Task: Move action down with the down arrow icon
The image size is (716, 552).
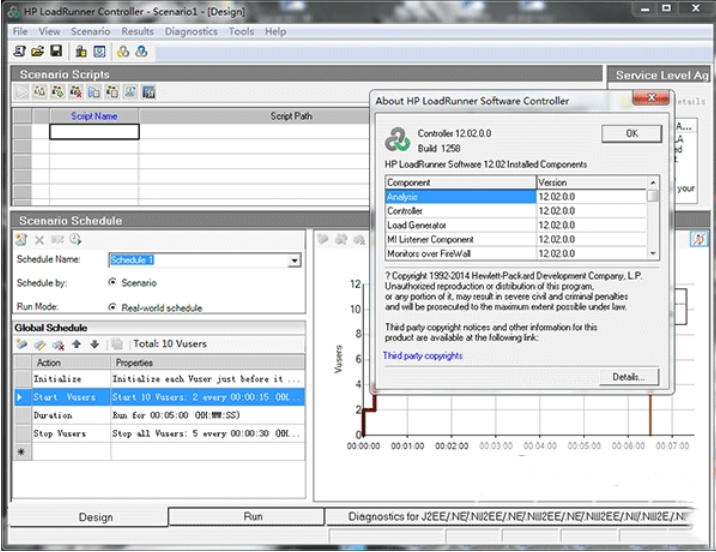Action: coord(94,344)
